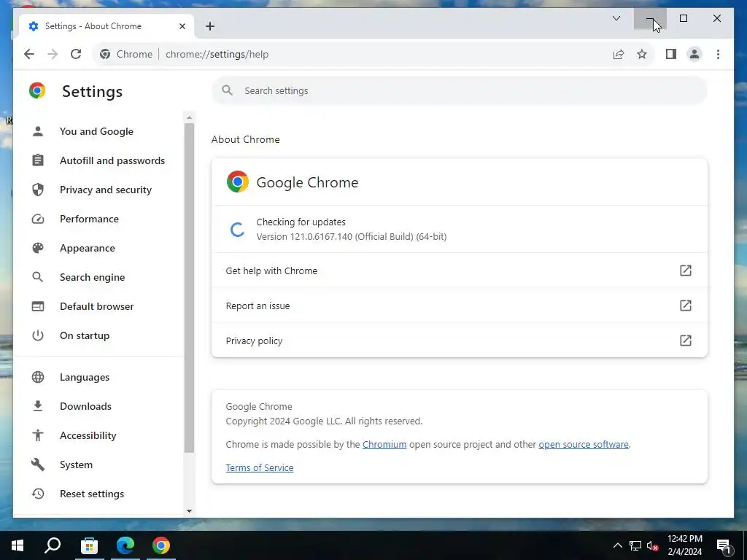Click the forward navigation arrow
This screenshot has height=560, width=747.
[x=53, y=54]
